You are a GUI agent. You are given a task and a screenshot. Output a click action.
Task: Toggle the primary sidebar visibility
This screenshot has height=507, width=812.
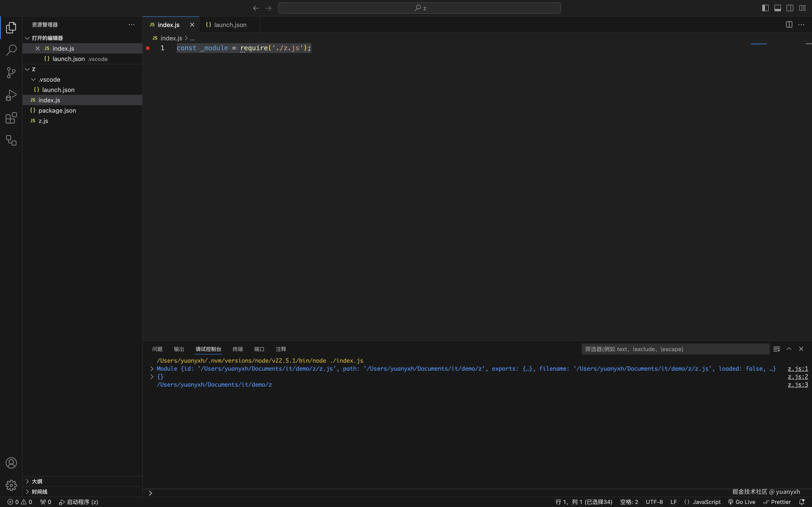coord(765,8)
